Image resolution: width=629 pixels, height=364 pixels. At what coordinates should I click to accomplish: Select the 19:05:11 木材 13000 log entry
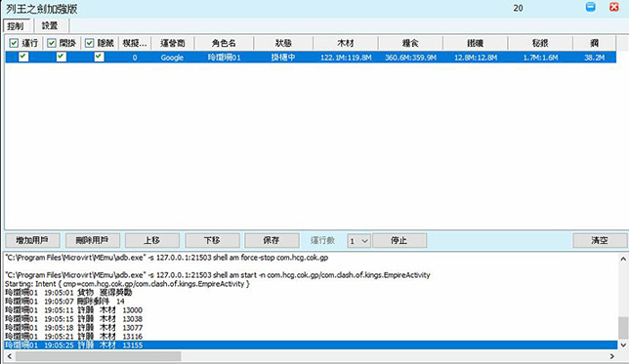73,310
